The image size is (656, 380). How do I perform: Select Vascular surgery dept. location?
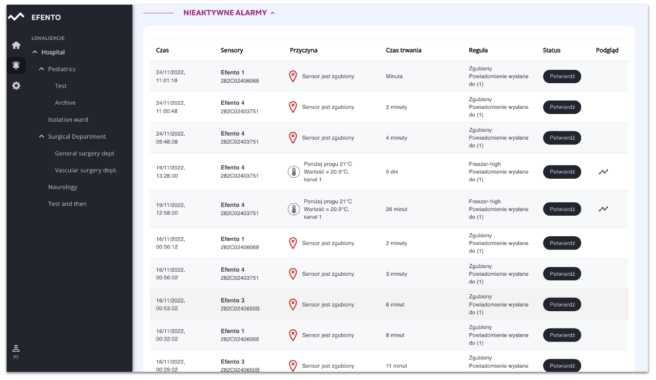pos(86,170)
